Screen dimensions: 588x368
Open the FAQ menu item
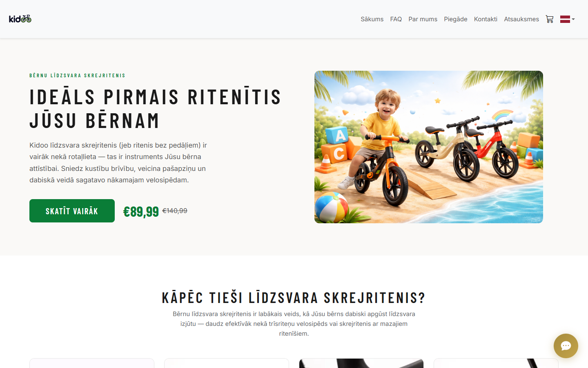click(x=396, y=19)
